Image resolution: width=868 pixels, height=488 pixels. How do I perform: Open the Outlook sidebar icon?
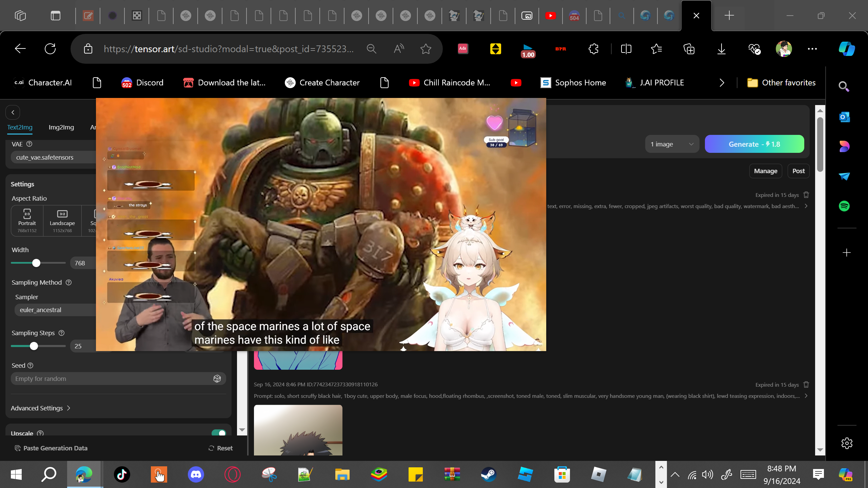844,117
